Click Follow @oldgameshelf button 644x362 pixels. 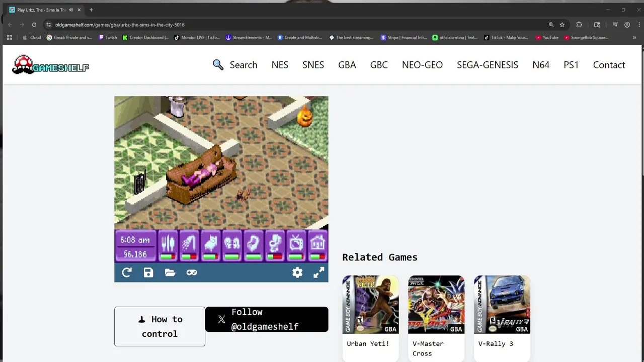(x=267, y=319)
